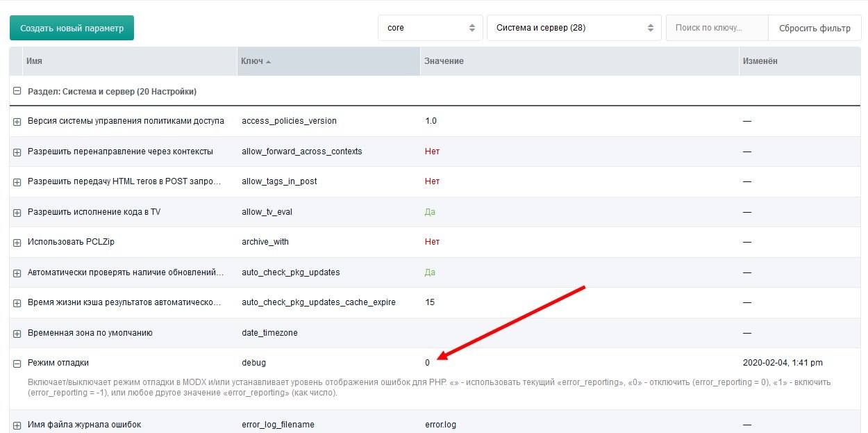Click the name 'Версия системы управления политиками доступа'
Screen dimensions: 868x433
pos(126,121)
